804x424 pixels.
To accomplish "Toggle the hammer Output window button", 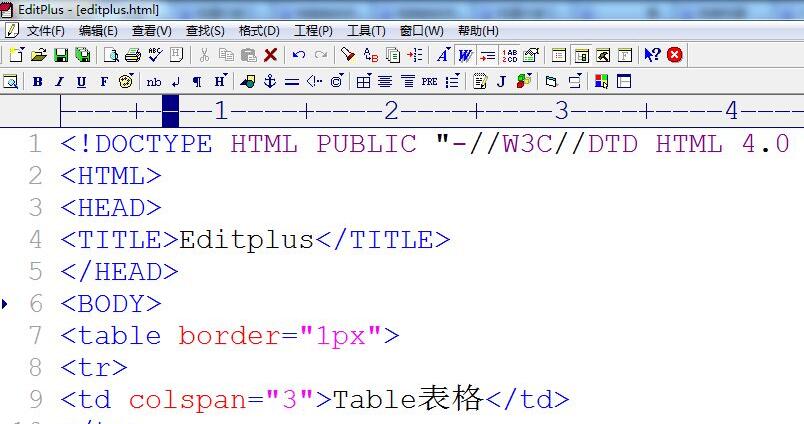I will [x=603, y=55].
